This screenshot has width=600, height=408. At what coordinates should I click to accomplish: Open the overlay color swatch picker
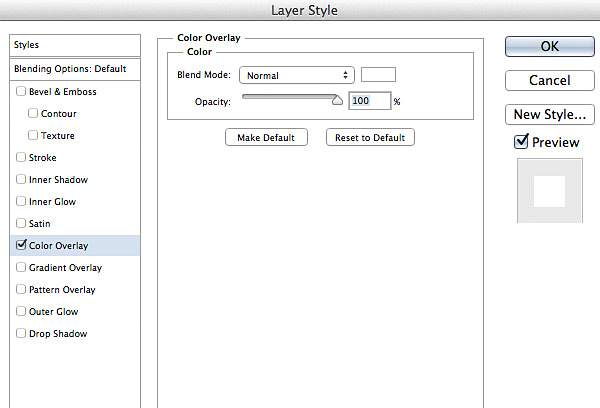coord(378,75)
